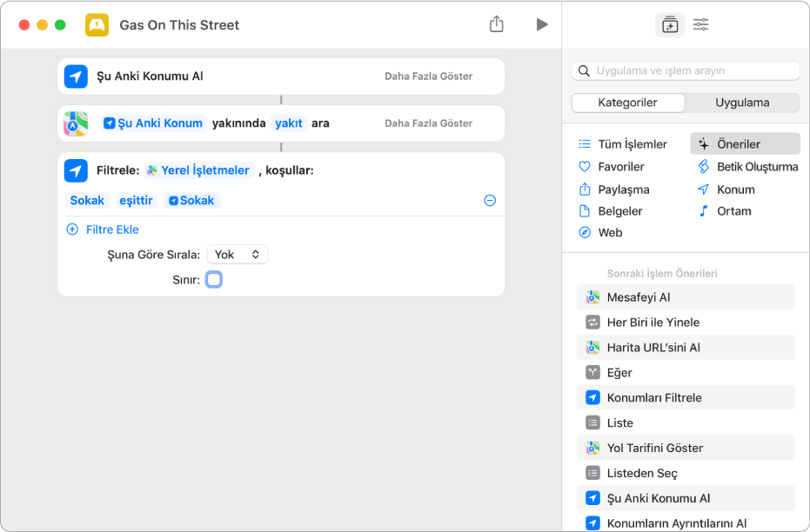Viewport: 810px width, 532px height.
Task: Click the Maps icon on the search action
Action: point(76,123)
